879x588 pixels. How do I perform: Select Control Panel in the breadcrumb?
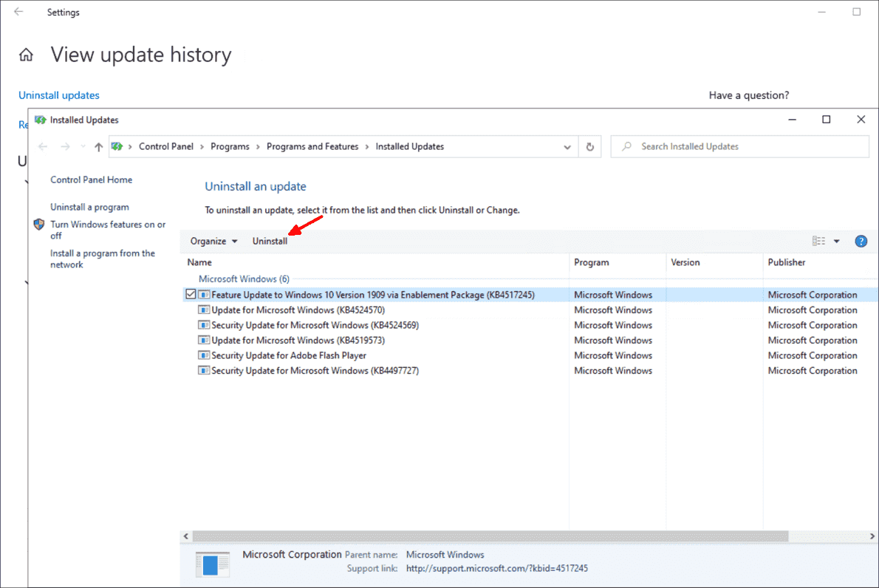[166, 146]
